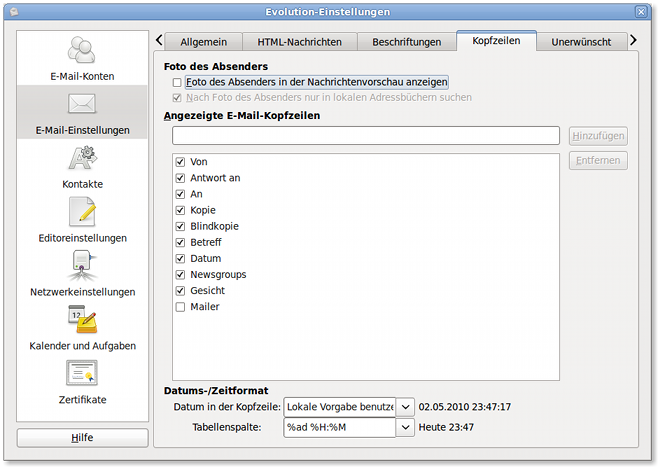The height and width of the screenshot is (467, 658).
Task: Select the Kopfzeilen tab
Action: [x=496, y=41]
